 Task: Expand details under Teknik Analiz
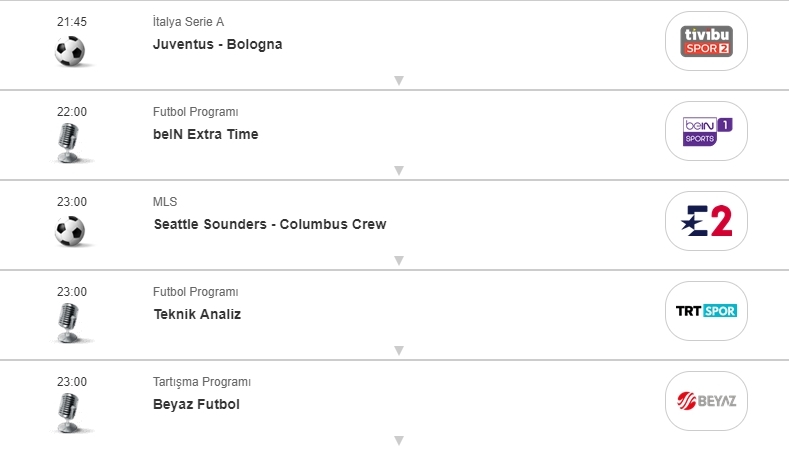coord(398,350)
